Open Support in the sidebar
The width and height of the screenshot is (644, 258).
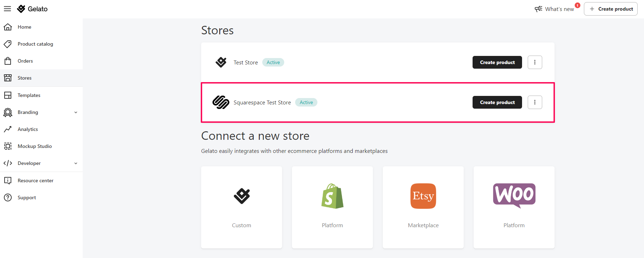click(x=41, y=197)
